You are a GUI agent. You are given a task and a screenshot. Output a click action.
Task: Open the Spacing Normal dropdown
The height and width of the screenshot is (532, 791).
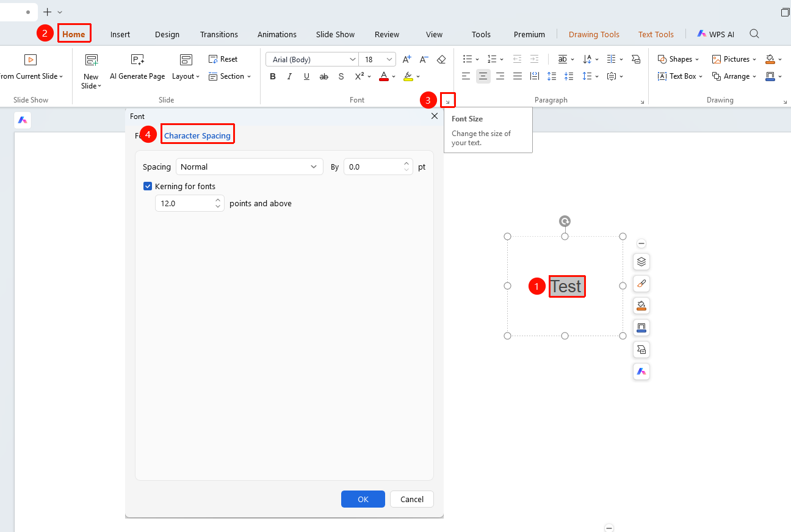(x=250, y=167)
